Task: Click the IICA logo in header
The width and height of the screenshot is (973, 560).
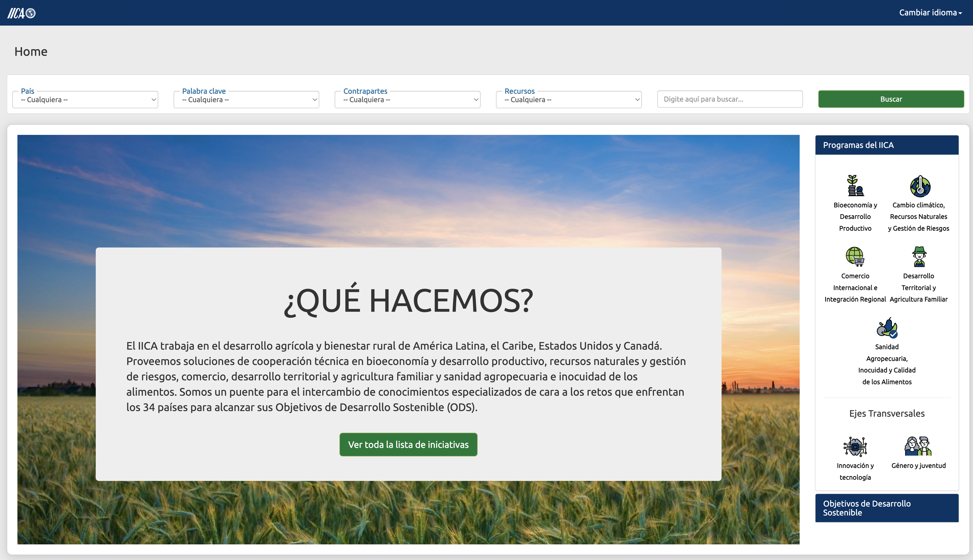Action: [x=22, y=13]
